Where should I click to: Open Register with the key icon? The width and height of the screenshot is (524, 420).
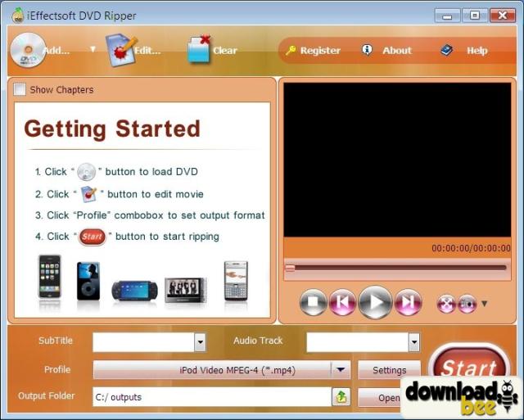pos(291,50)
